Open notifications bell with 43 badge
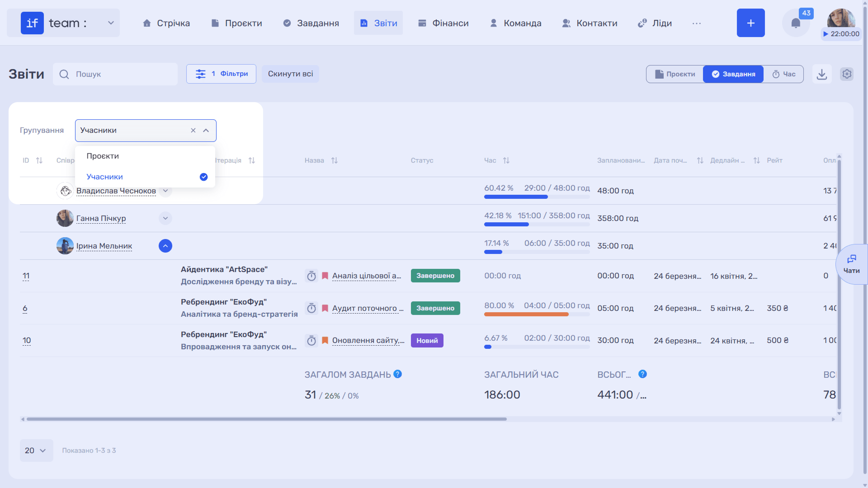The width and height of the screenshot is (868, 488). [796, 23]
